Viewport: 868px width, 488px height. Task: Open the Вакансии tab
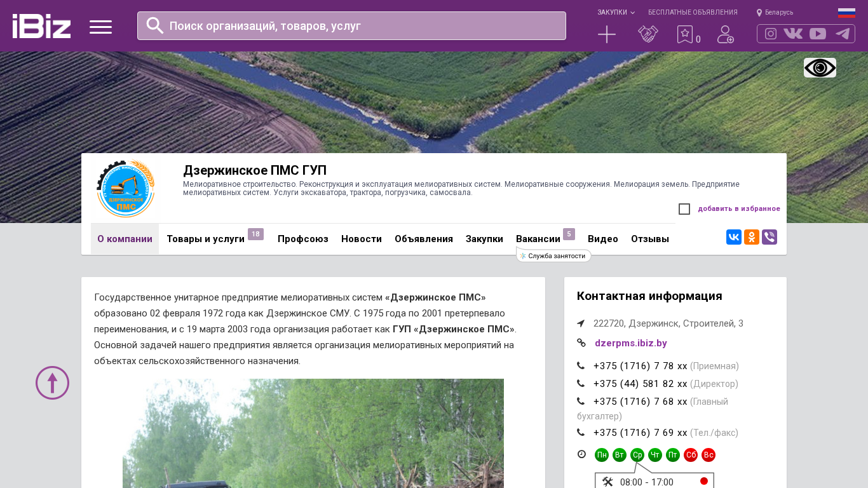(x=538, y=239)
